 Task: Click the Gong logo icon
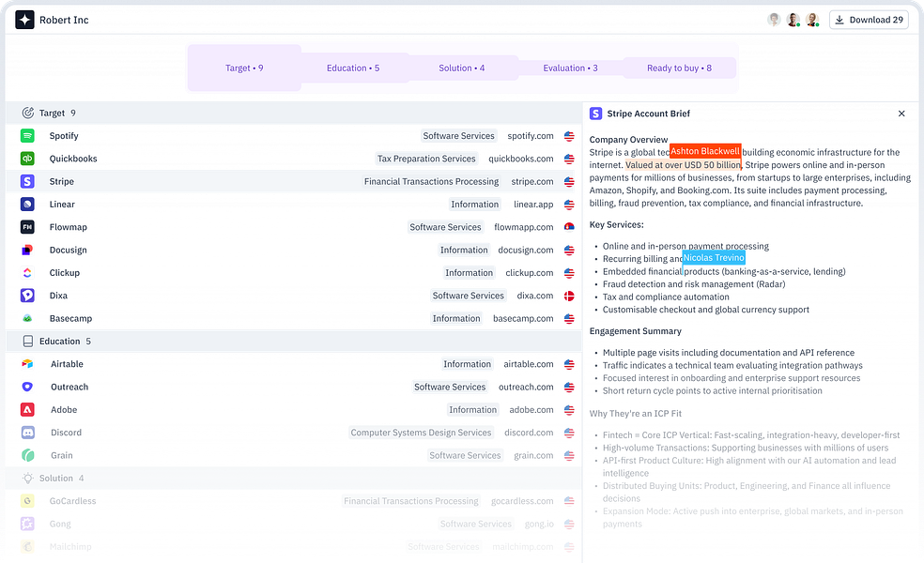(x=27, y=524)
